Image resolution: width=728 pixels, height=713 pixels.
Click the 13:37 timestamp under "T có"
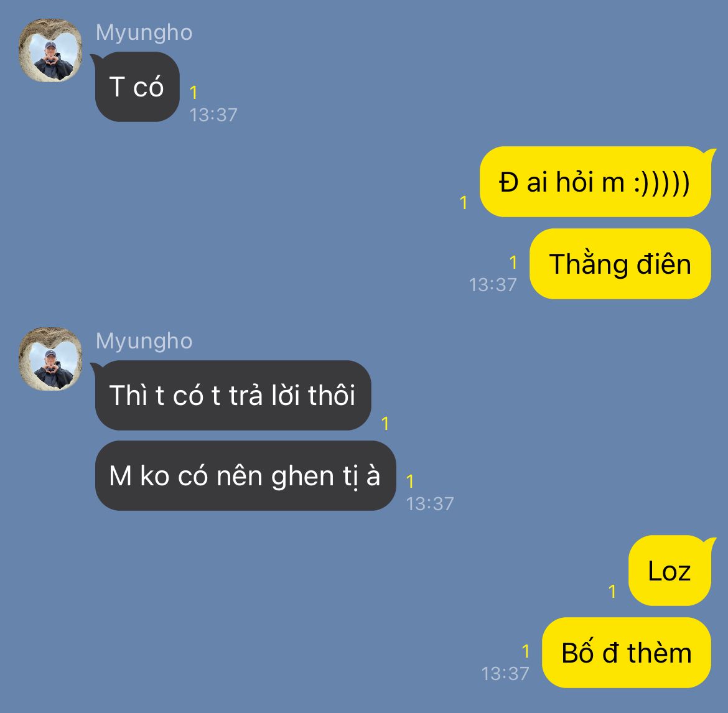213,115
